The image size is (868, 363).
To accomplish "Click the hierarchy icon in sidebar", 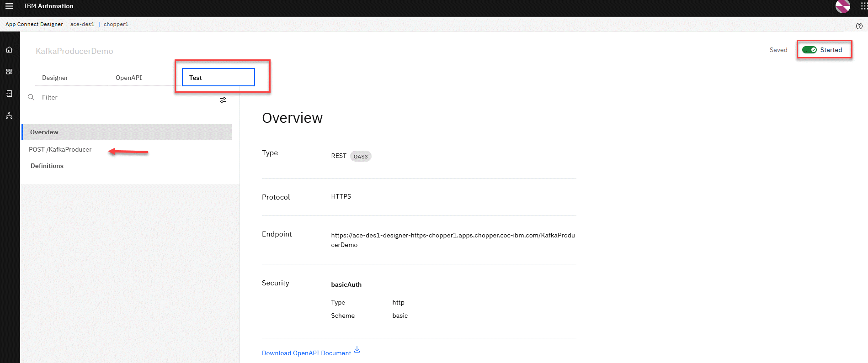I will [9, 116].
